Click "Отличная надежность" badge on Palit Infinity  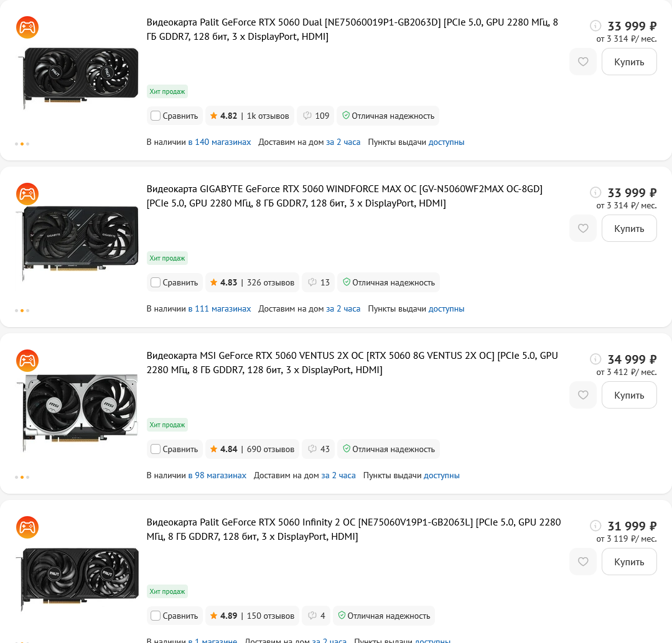tap(384, 616)
